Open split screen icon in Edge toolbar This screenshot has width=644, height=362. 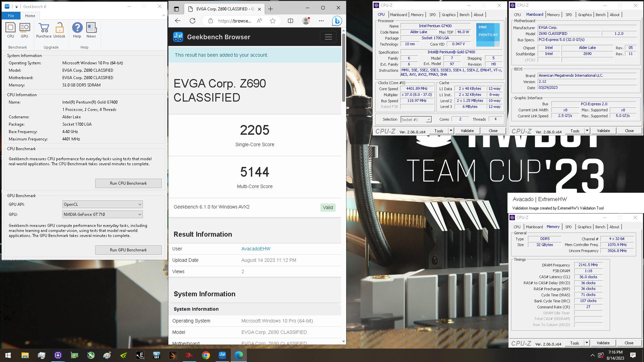coord(290,21)
